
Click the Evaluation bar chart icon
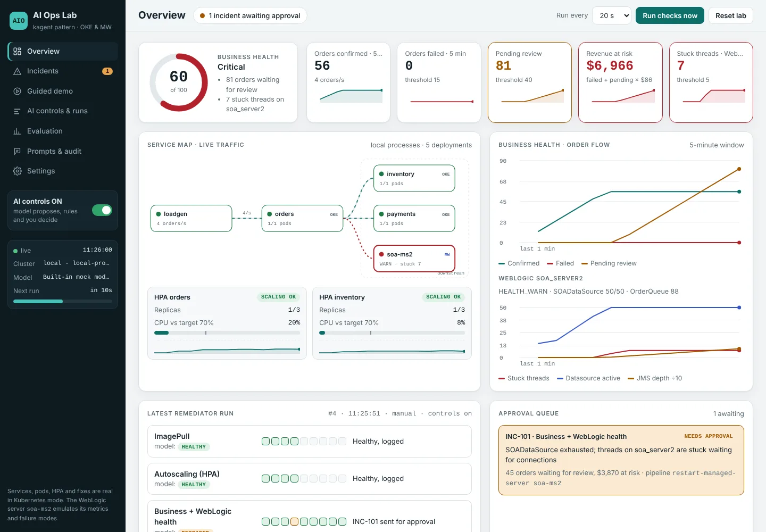[x=18, y=131]
